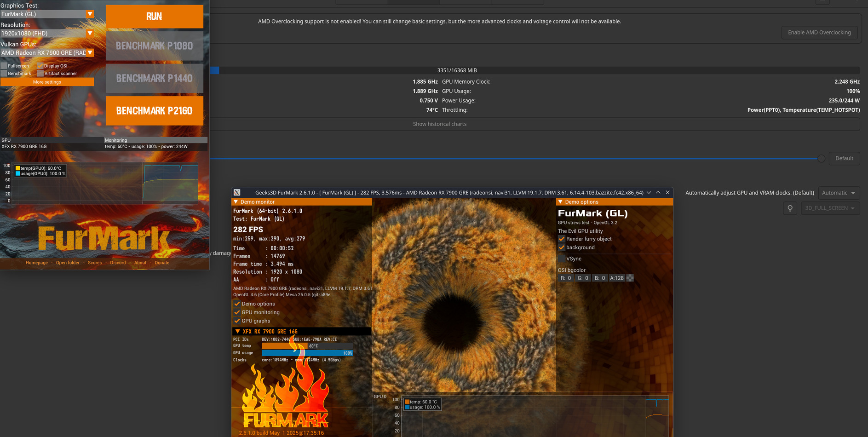Click the blue slider handle near Default
The width and height of the screenshot is (868, 437).
point(821,159)
